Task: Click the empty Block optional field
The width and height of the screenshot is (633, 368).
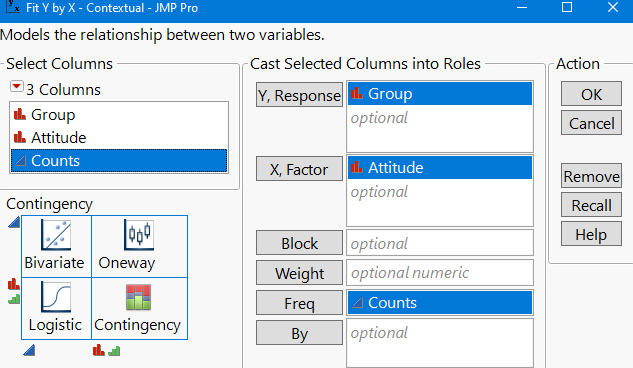Action: tap(440, 243)
